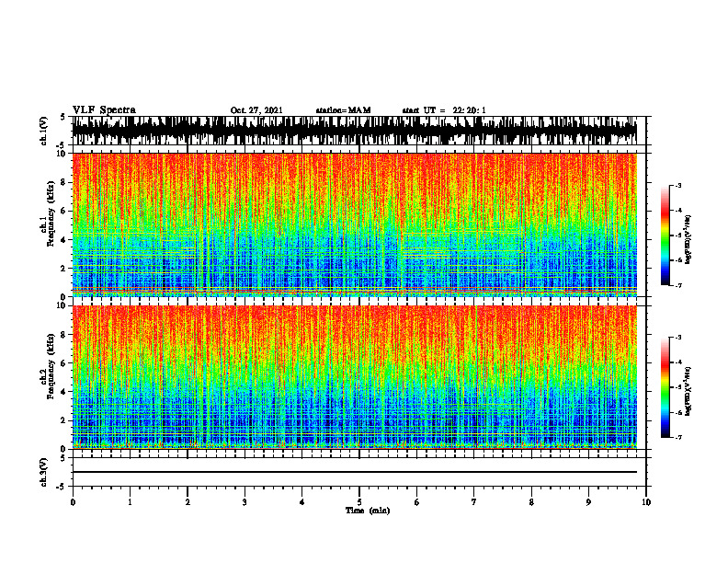Click the "3" tick on the Time axis
This screenshot has height=563, width=728.
[x=245, y=502]
